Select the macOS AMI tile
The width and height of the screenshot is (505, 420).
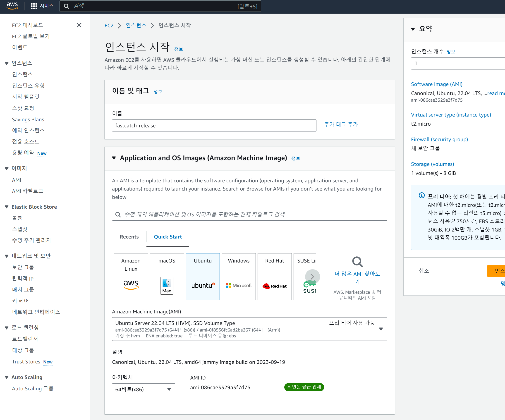pyautogui.click(x=167, y=276)
